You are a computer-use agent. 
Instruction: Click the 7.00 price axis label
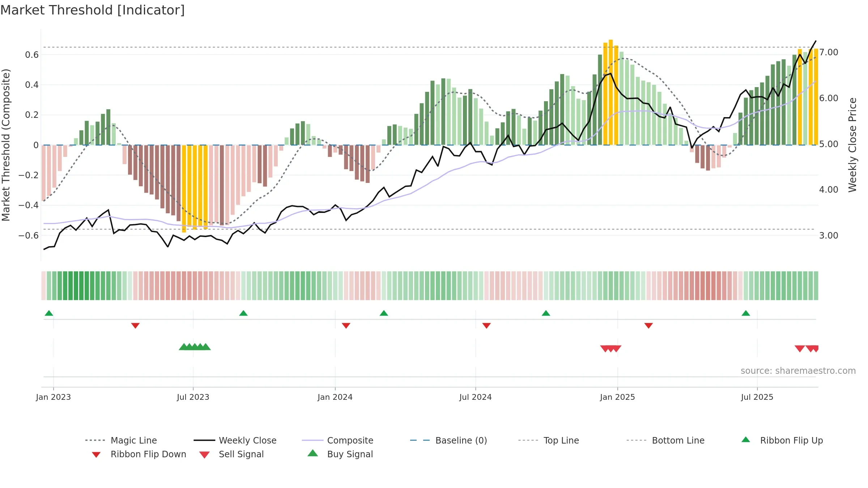829,52
